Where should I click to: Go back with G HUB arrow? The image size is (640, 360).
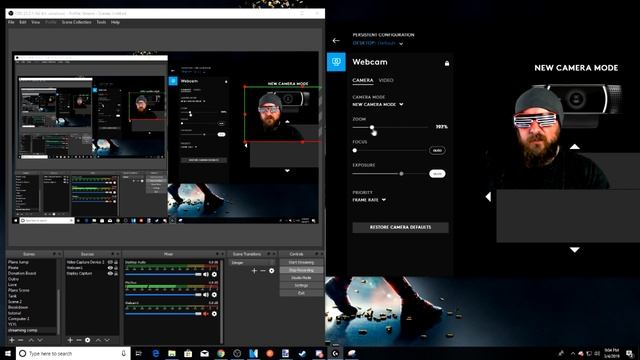coord(336,40)
